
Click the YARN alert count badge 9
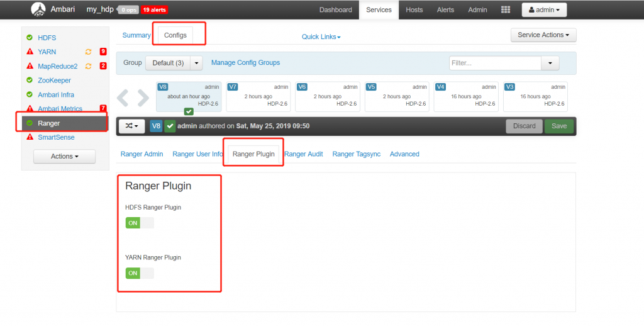tap(103, 52)
